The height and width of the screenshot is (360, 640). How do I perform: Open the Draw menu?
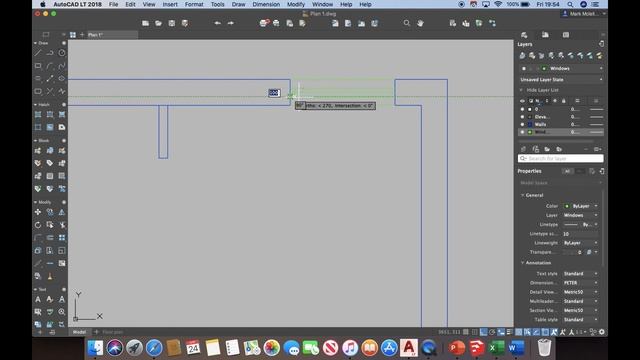[238, 4]
